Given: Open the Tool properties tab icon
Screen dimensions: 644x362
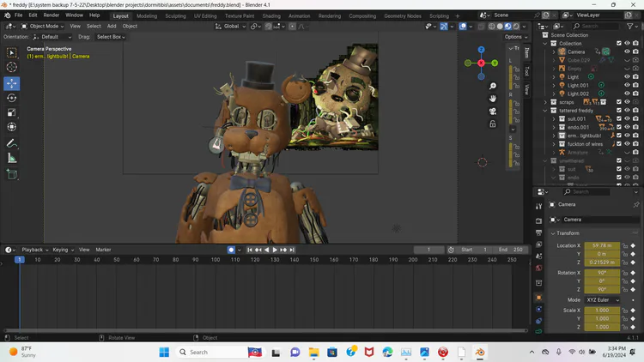Looking at the screenshot, I should point(539,207).
